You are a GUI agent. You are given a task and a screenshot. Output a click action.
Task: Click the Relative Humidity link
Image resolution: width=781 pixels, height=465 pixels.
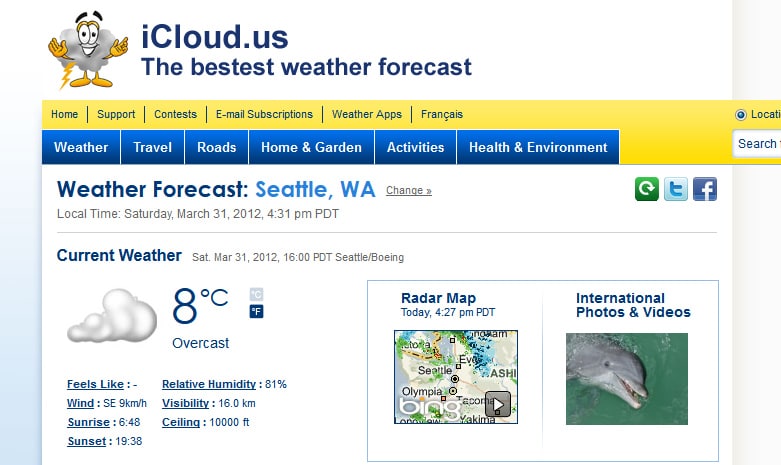point(209,384)
